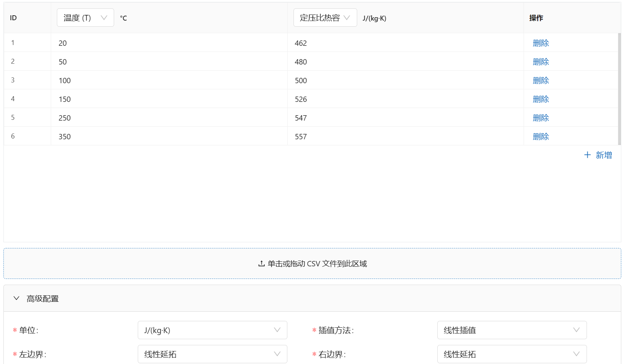Click the CSV upload drop area
This screenshot has width=640, height=364.
[312, 264]
